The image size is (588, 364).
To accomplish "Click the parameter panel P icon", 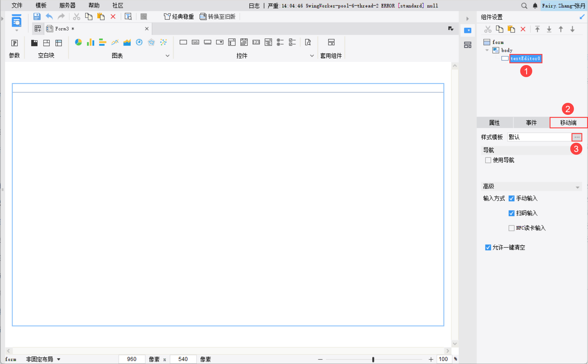I will point(14,43).
